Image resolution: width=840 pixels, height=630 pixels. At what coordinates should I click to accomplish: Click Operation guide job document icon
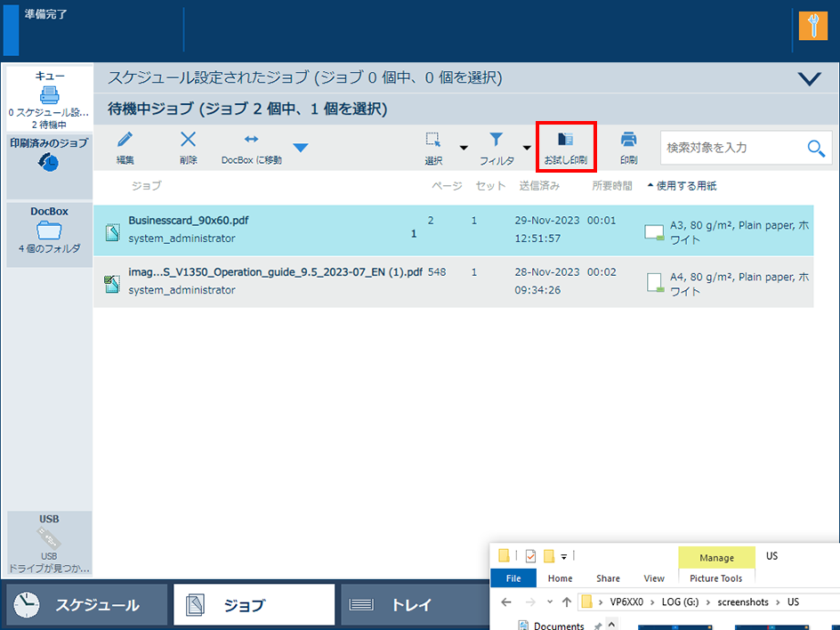pyautogui.click(x=112, y=284)
